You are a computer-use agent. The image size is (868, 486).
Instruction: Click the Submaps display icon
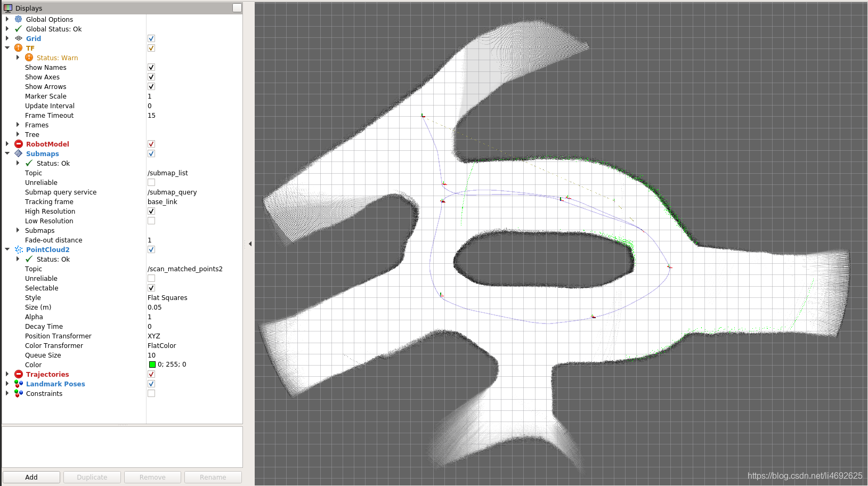[19, 153]
